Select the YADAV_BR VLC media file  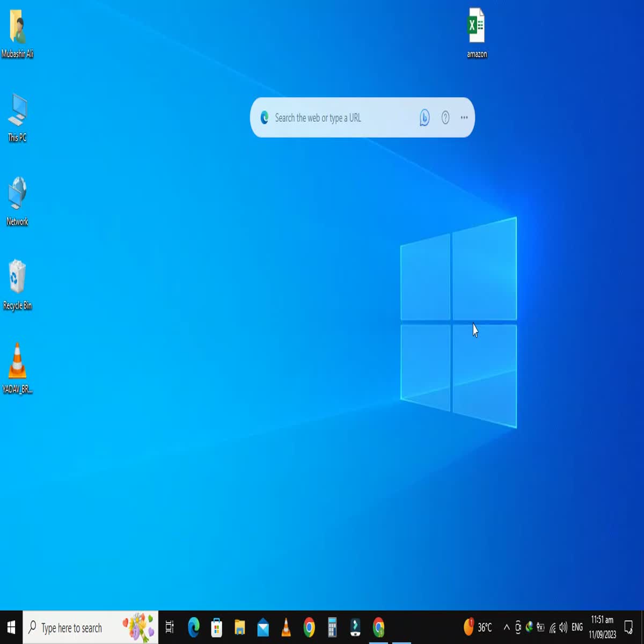point(17,362)
